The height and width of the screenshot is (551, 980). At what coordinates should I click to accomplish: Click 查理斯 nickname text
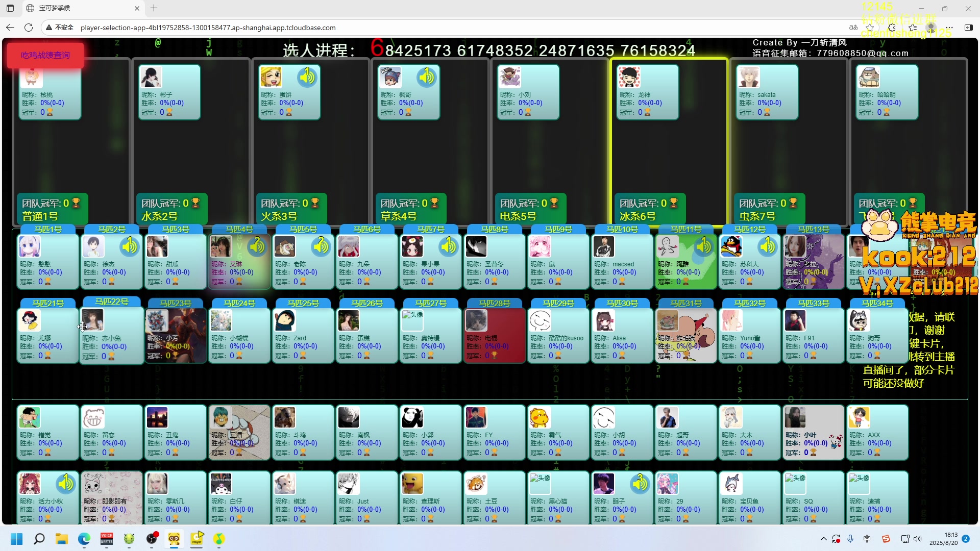430,502
